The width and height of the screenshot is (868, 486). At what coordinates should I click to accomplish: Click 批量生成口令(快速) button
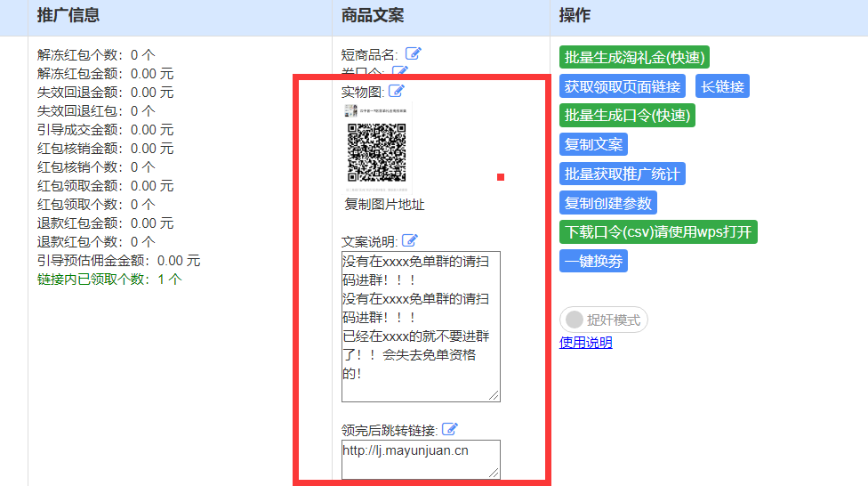point(627,115)
